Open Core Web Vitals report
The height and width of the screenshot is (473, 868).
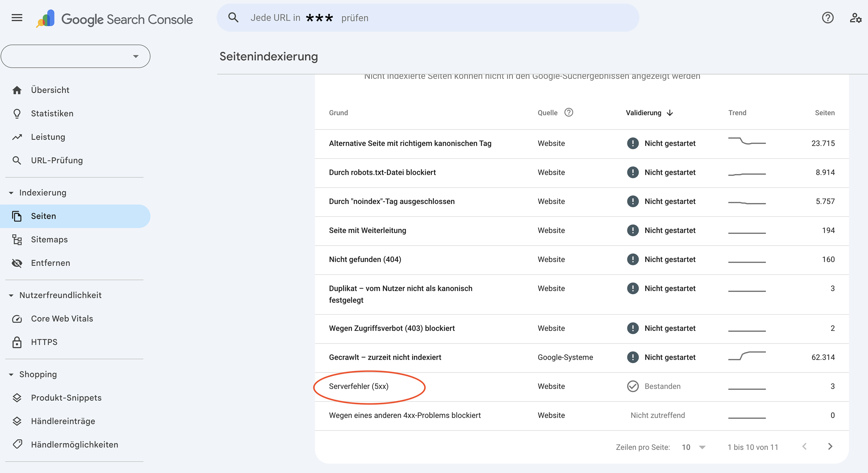[62, 319]
